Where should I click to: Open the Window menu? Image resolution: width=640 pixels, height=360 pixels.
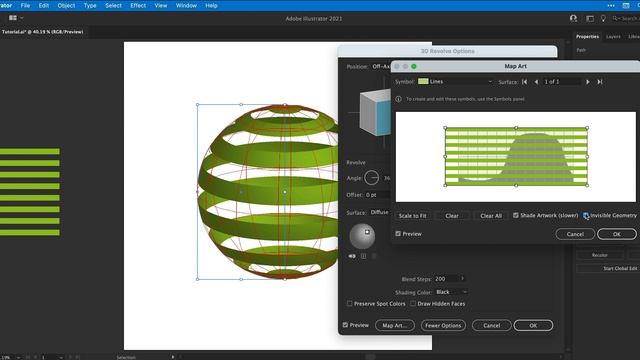(x=186, y=6)
